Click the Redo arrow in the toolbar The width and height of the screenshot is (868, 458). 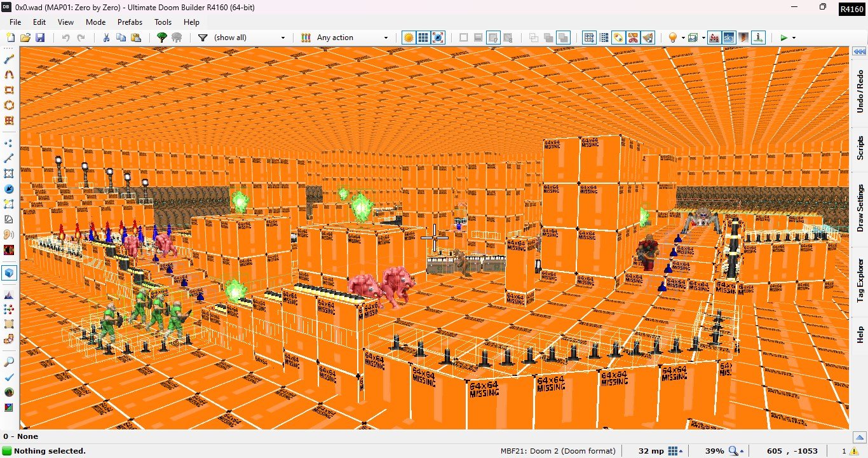(81, 38)
